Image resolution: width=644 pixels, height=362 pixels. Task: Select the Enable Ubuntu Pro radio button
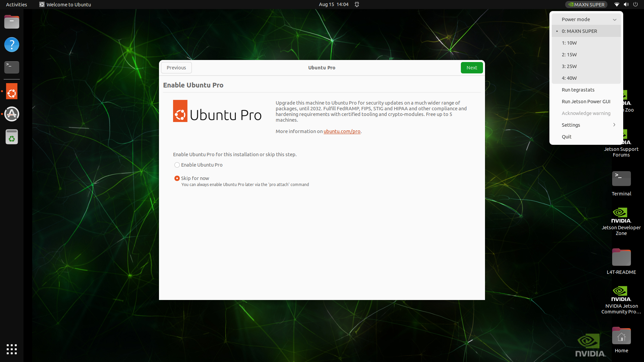coord(177,165)
